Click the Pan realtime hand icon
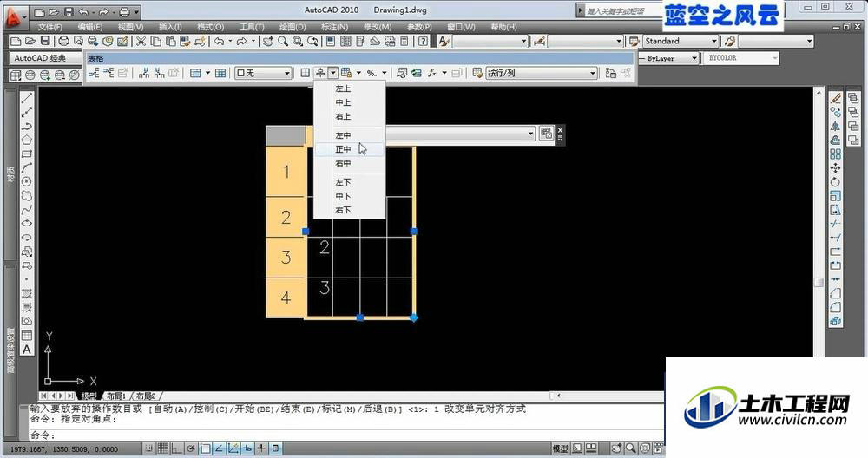The image size is (868, 458). (x=268, y=41)
